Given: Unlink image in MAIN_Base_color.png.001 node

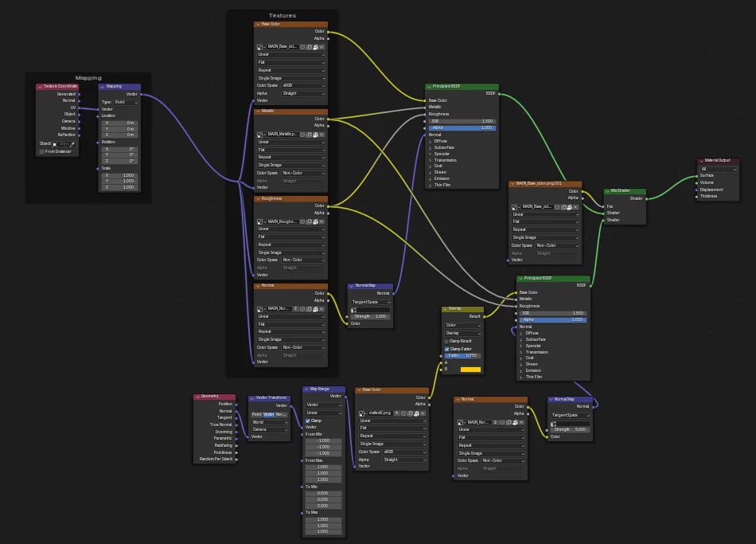Looking at the screenshot, I should [x=575, y=206].
